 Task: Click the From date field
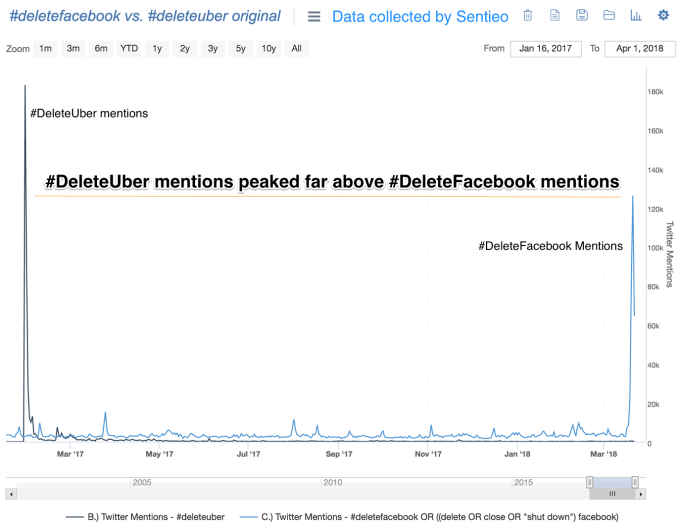[x=545, y=48]
